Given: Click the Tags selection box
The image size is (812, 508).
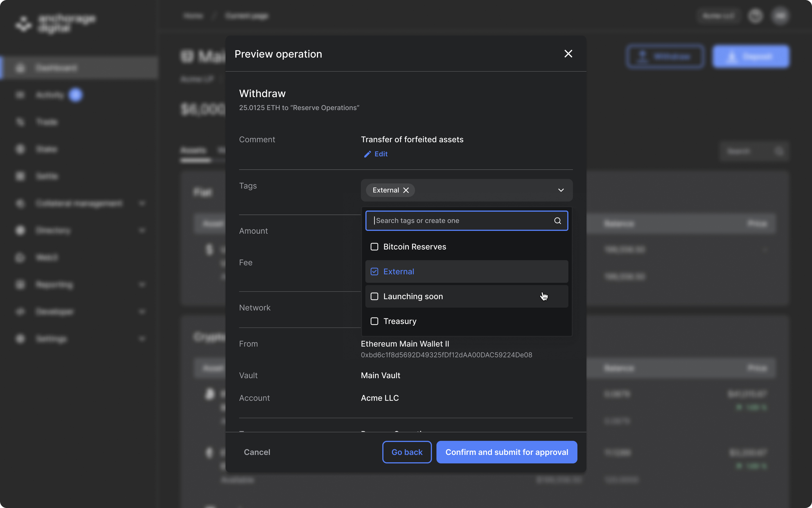Looking at the screenshot, I should [467, 190].
